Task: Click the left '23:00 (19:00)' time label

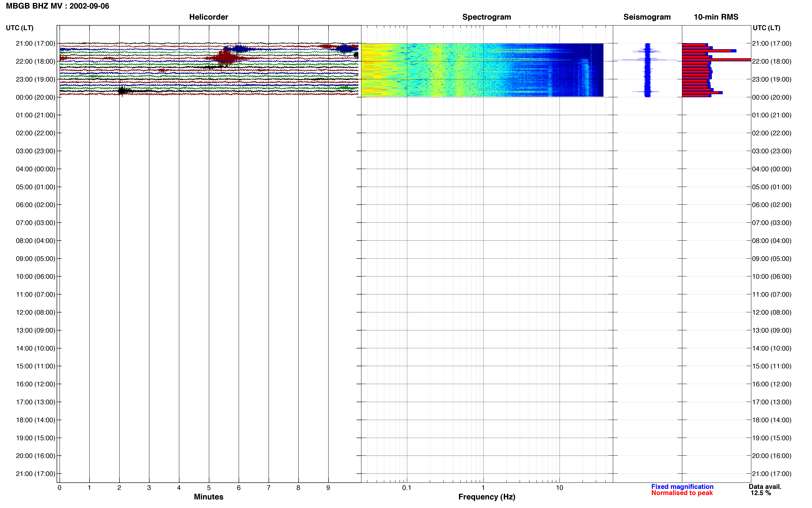Action: click(35, 79)
